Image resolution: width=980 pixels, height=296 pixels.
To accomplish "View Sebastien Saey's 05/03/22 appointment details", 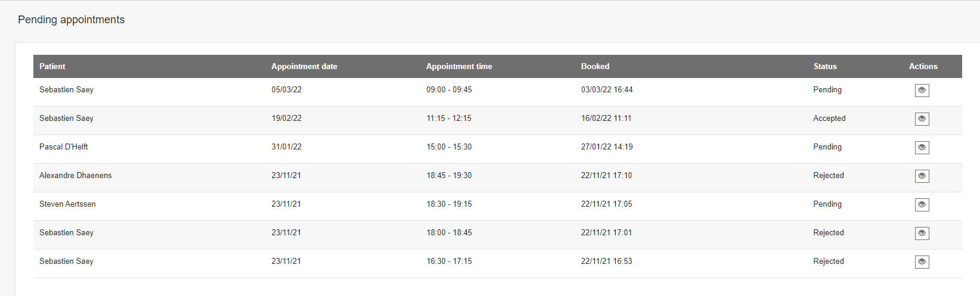I will pyautogui.click(x=922, y=91).
